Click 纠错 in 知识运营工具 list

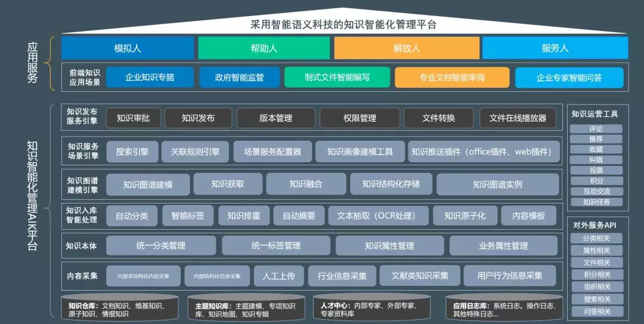click(x=596, y=160)
